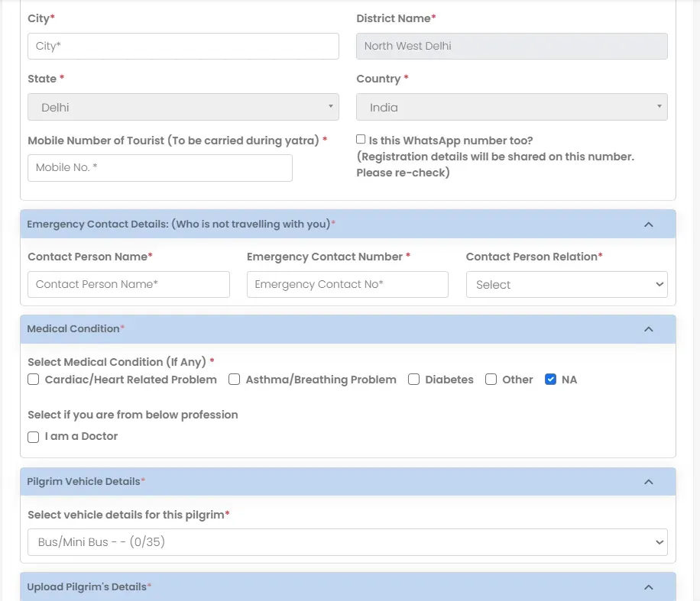Toggle the Upload Pilgrim's Details chevron
700x601 pixels.
click(648, 587)
